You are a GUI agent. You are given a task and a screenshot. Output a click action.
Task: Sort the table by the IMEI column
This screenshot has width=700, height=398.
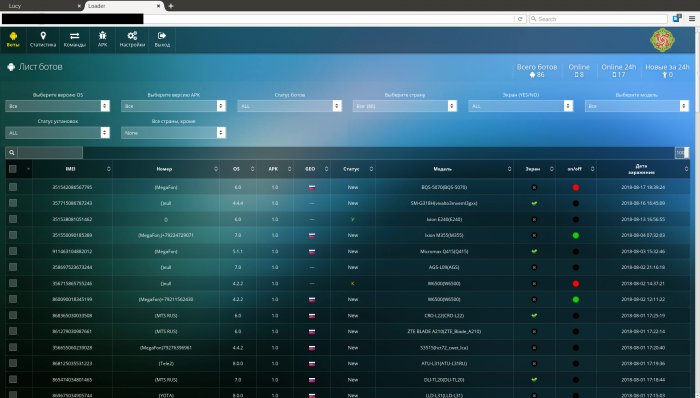[x=72, y=169]
